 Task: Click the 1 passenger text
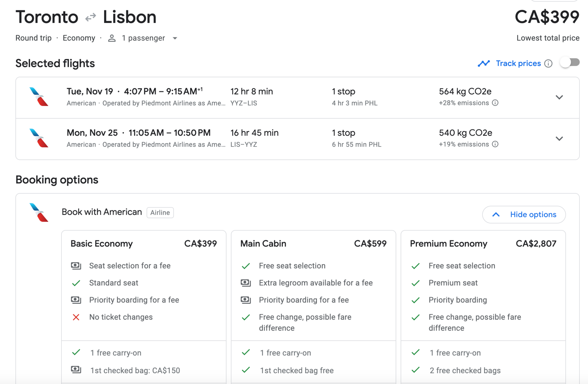pos(143,38)
